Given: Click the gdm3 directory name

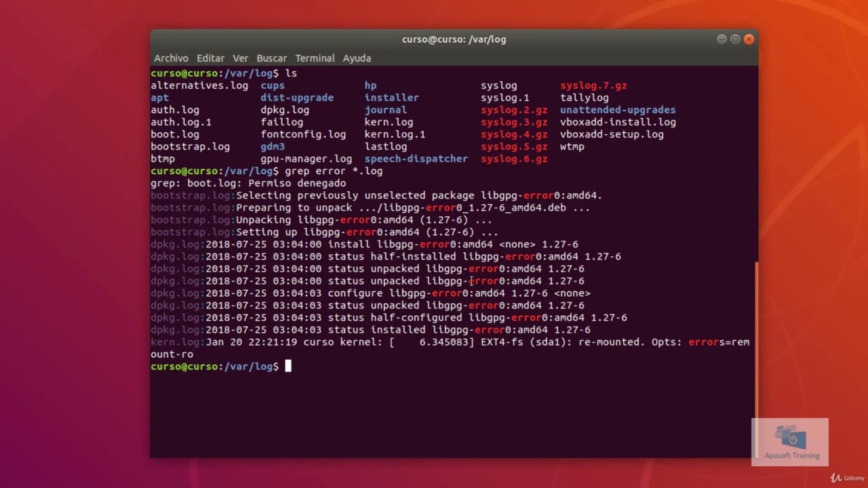Looking at the screenshot, I should coord(273,146).
